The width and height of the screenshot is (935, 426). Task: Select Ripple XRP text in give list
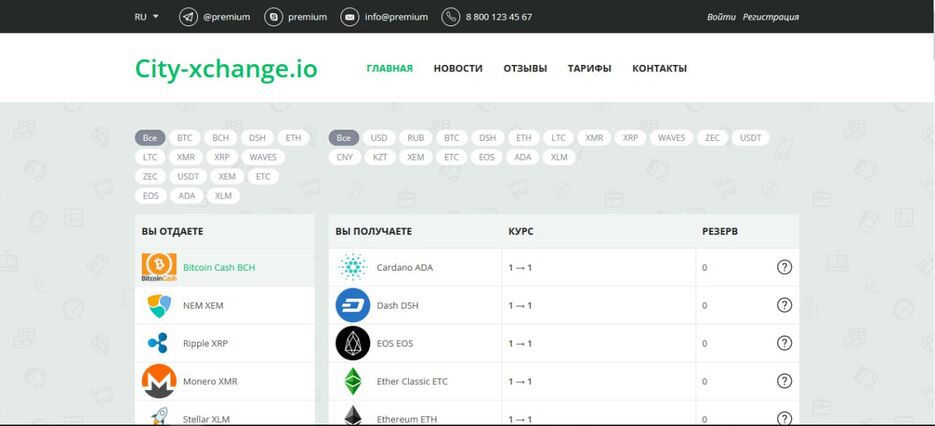pos(205,344)
